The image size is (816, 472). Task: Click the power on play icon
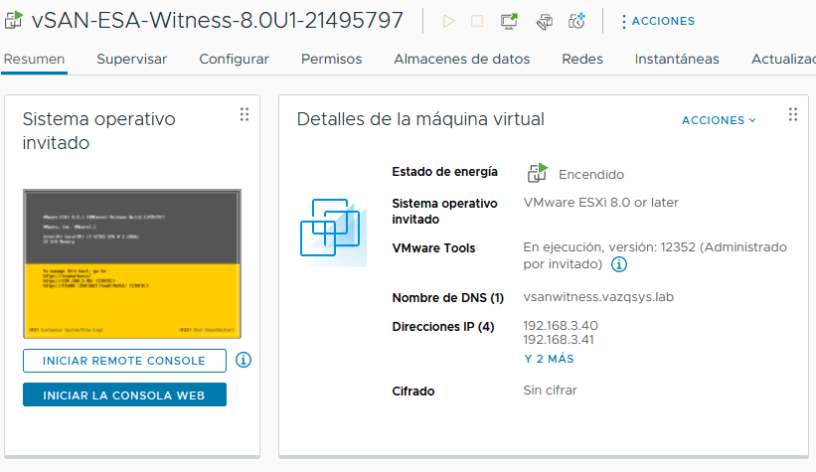point(448,20)
